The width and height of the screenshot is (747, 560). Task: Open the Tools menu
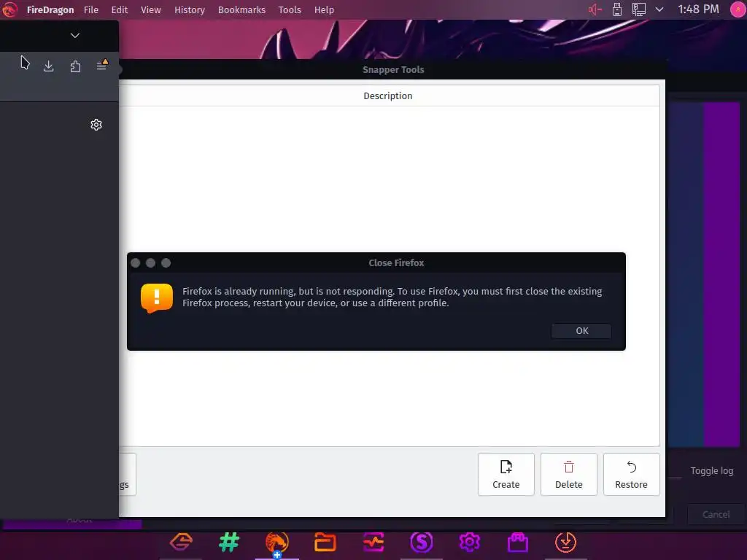[290, 10]
